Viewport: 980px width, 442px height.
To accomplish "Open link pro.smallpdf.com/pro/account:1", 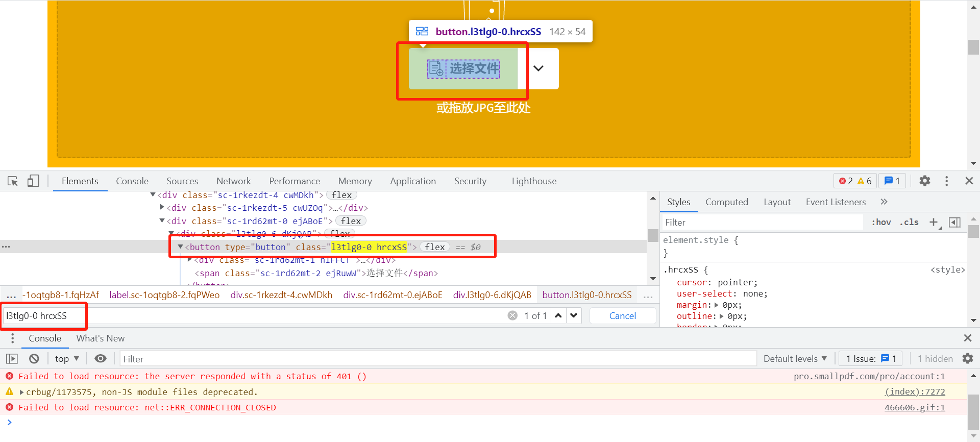I will tap(869, 376).
